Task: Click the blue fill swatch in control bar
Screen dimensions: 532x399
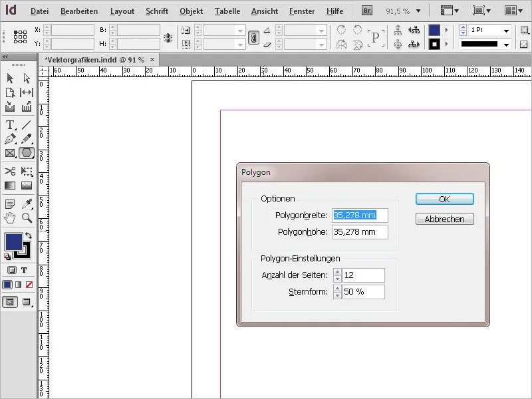Action: click(x=434, y=30)
